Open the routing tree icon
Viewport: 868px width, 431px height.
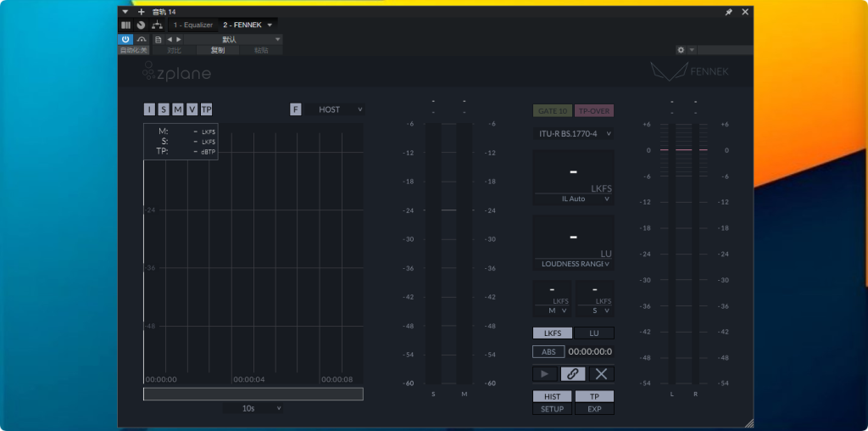tap(157, 25)
